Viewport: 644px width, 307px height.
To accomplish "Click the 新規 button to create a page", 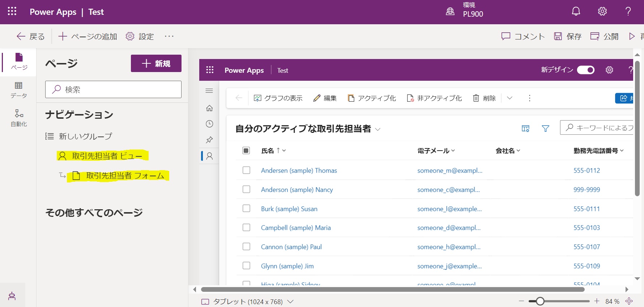I will coord(156,63).
